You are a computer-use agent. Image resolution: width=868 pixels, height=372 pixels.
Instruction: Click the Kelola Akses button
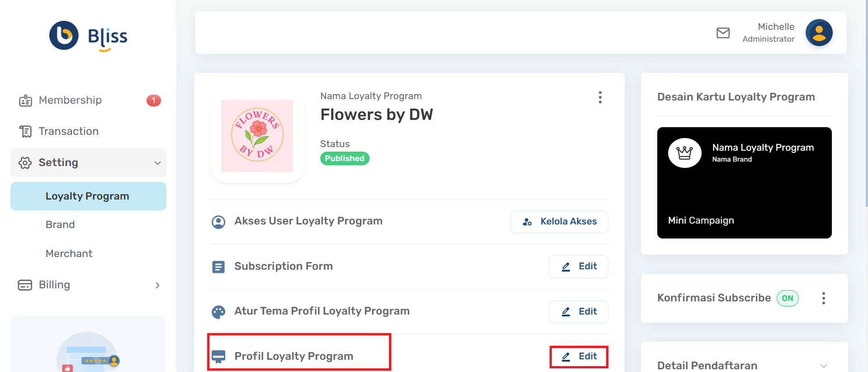[559, 222]
